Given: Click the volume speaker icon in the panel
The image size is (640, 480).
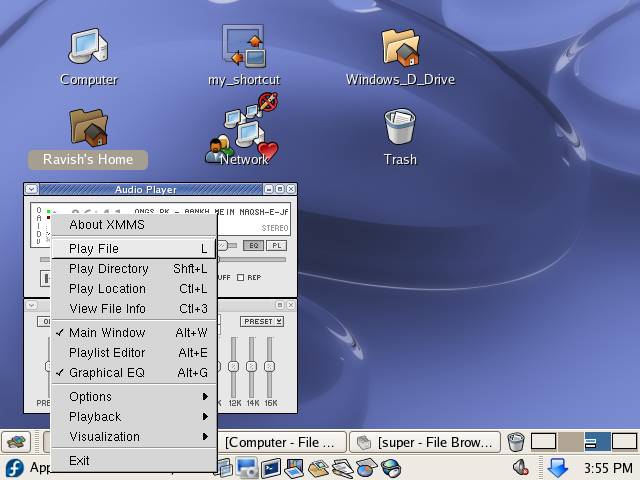Looking at the screenshot, I should pos(521,467).
